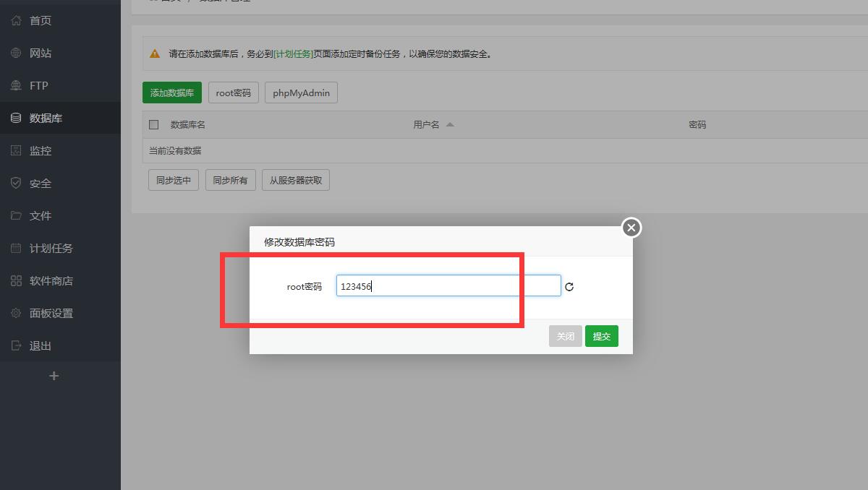The height and width of the screenshot is (490, 868).
Task: Click the FTP icon in sidebar
Action: click(16, 85)
